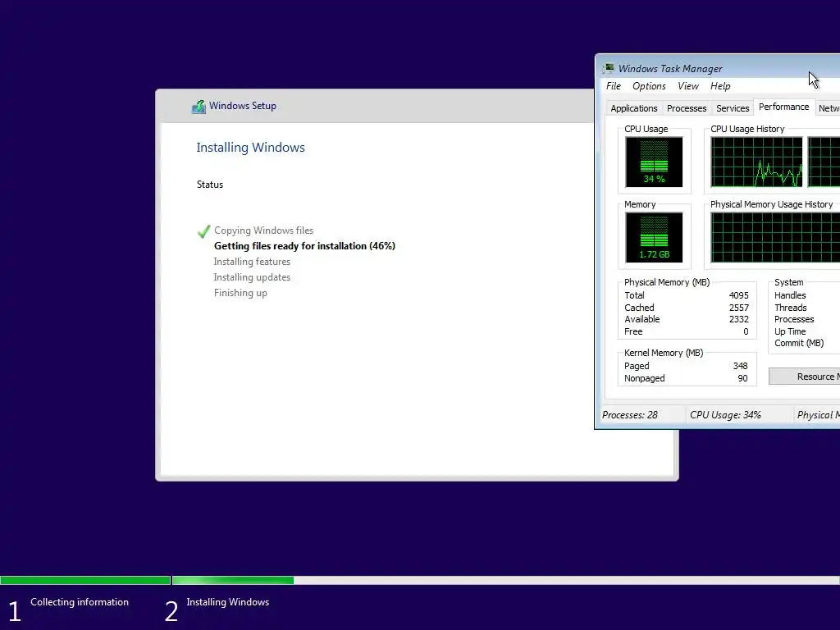Click the Available memory value 2332
The width and height of the screenshot is (840, 630).
coord(738,320)
